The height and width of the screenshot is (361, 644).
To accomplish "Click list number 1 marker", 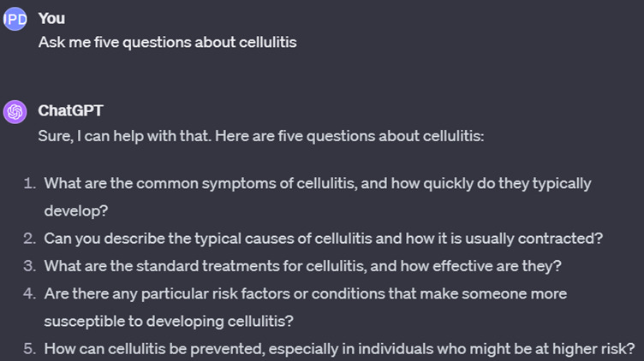I will pyautogui.click(x=30, y=183).
